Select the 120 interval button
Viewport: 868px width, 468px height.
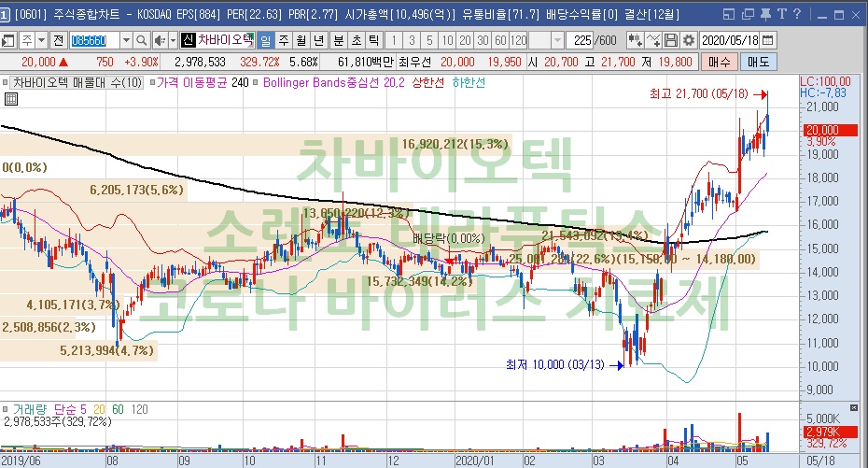519,40
